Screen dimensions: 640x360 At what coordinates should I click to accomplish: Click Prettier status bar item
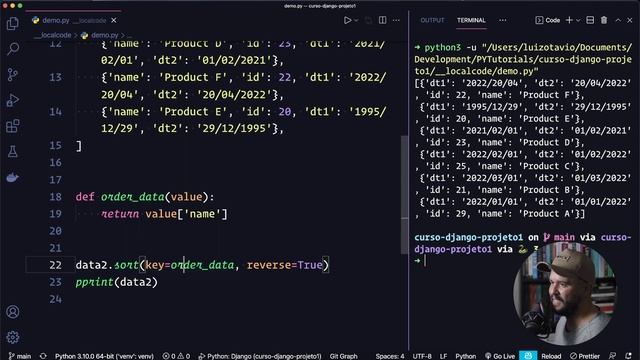(x=584, y=356)
